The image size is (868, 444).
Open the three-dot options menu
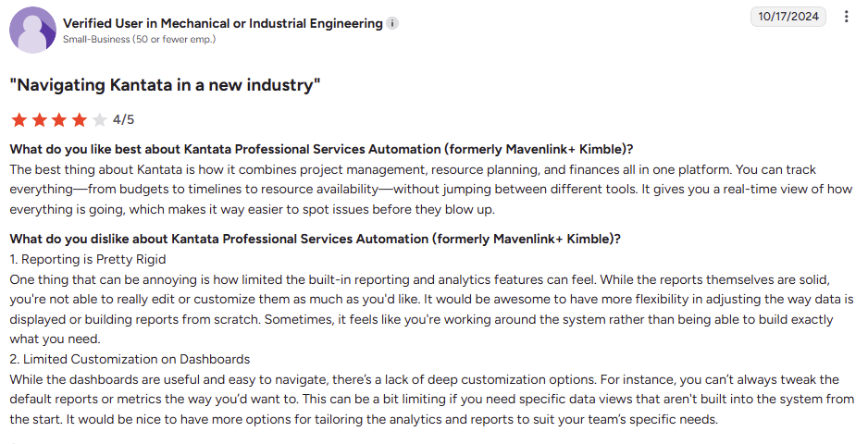[x=847, y=17]
